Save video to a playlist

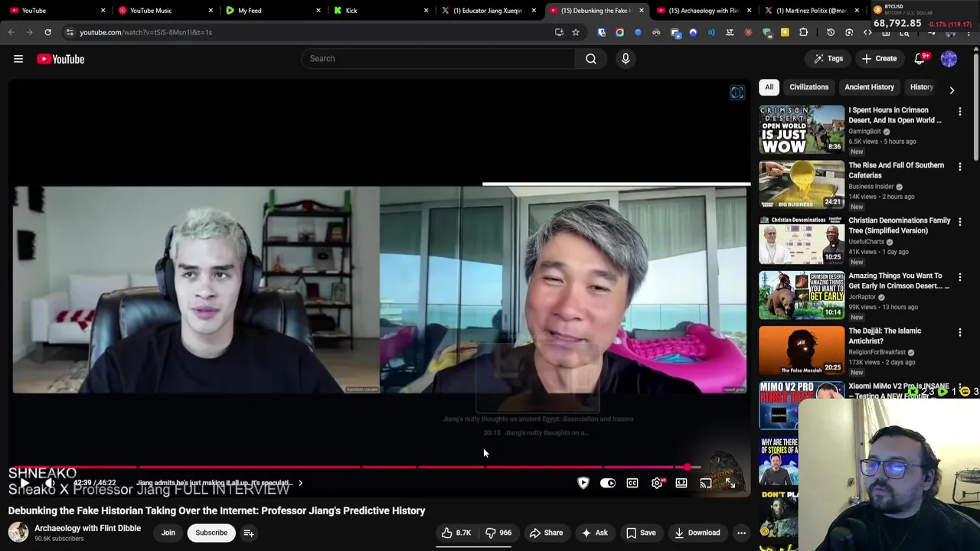point(641,533)
